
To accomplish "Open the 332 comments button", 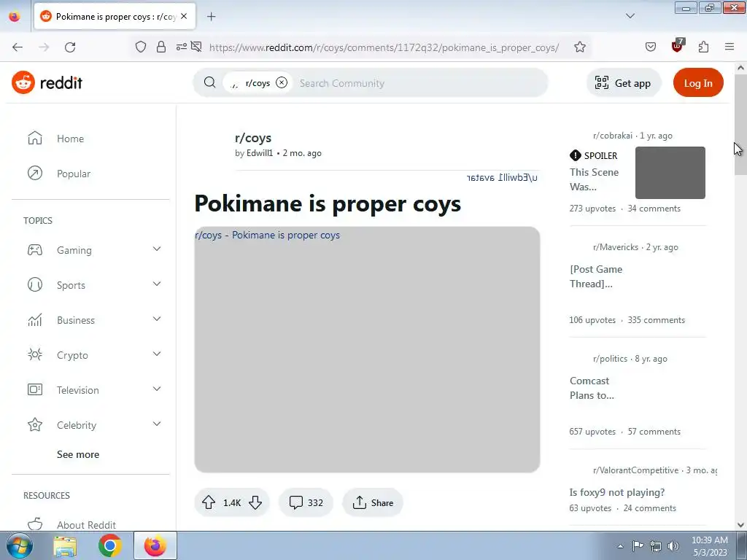I will point(306,502).
